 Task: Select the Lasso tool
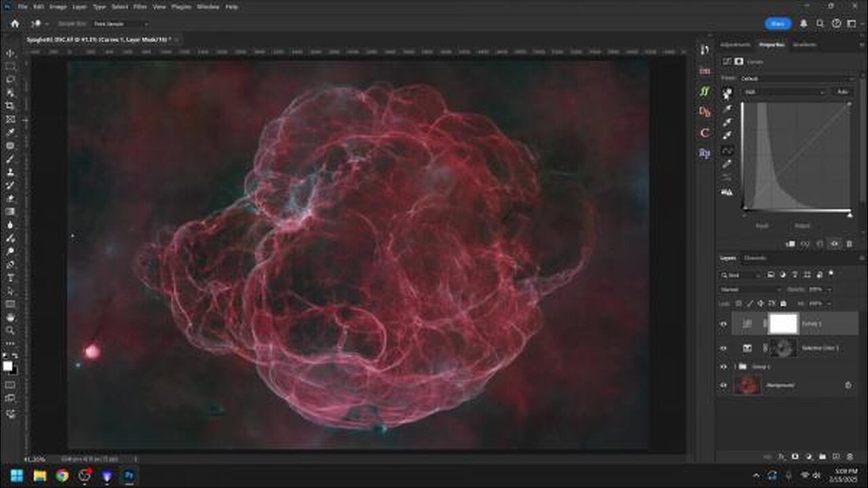point(10,79)
